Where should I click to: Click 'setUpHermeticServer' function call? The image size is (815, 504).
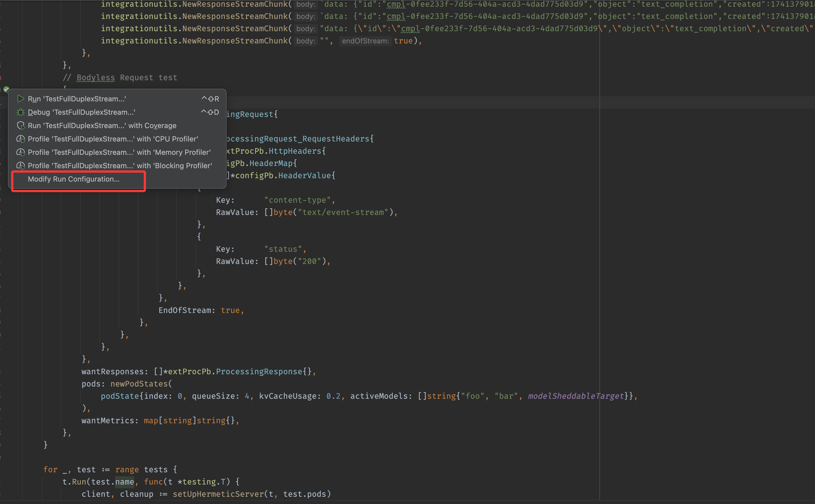tap(218, 494)
